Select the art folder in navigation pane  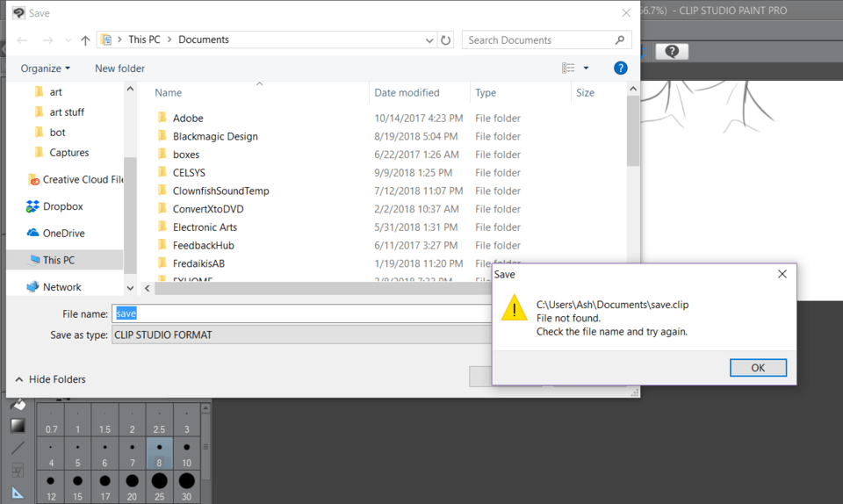(56, 92)
